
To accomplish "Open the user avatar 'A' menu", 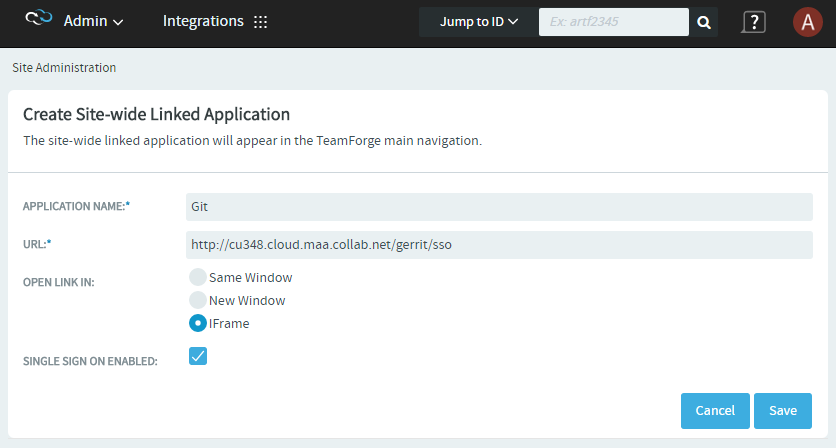I will tap(808, 22).
